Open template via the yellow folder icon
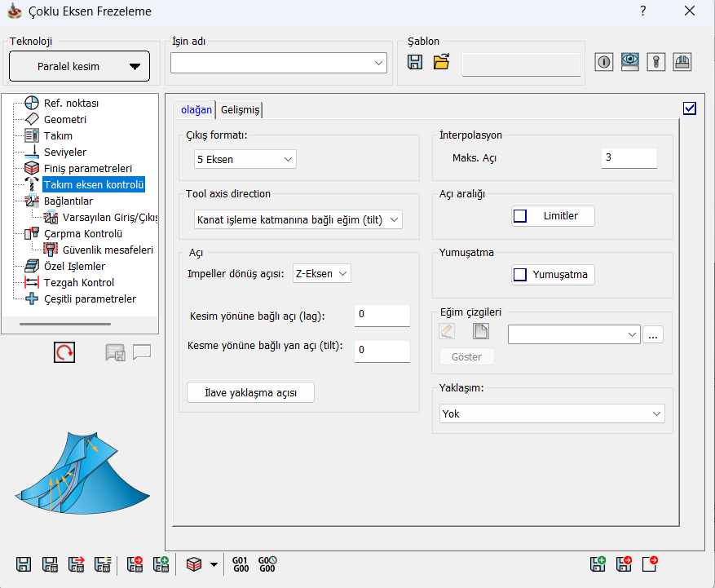The height and width of the screenshot is (588, 715). [441, 62]
